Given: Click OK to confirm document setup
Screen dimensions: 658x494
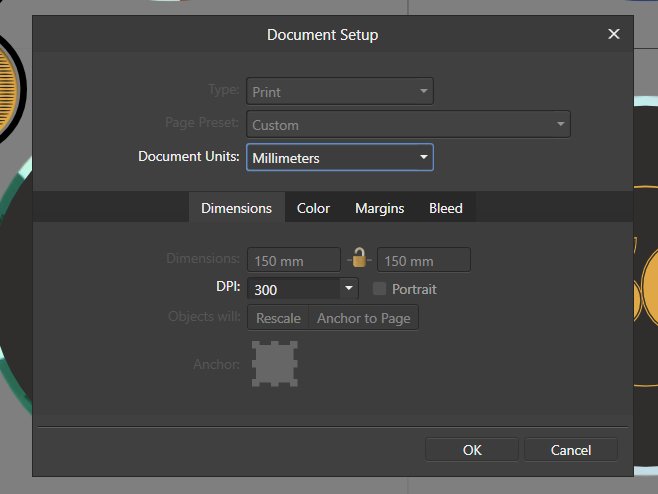Looking at the screenshot, I should (x=472, y=450).
